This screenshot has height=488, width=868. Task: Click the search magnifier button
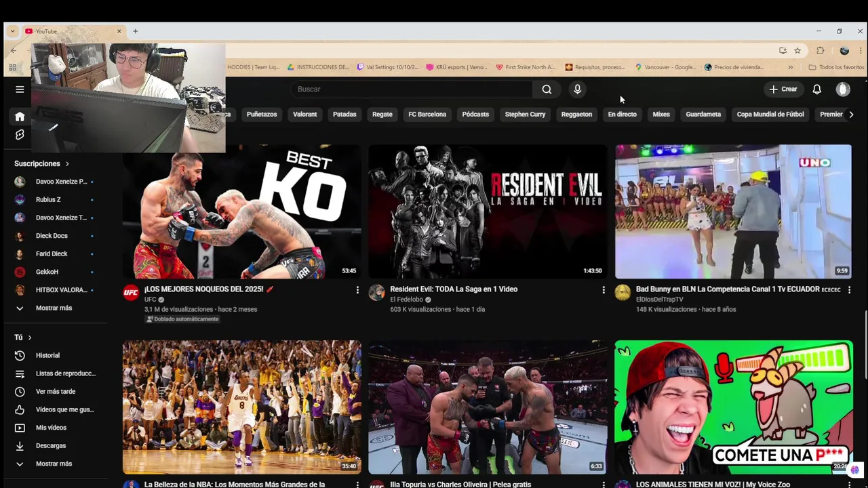tap(547, 89)
